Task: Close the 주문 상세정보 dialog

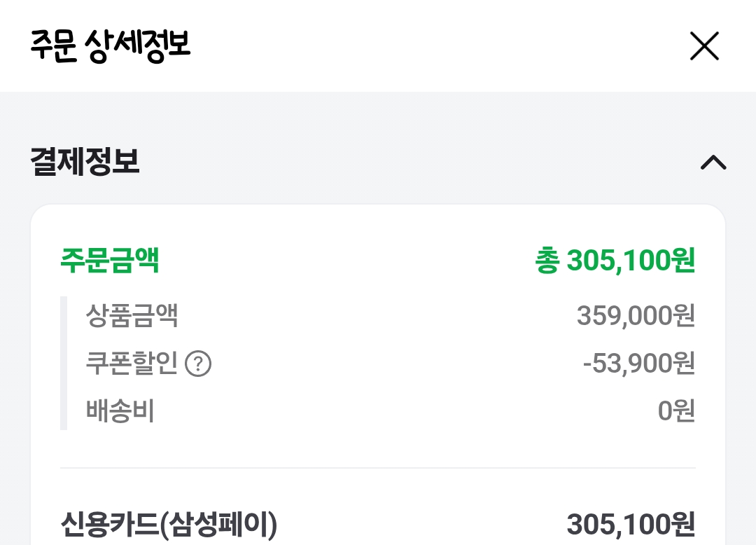Action: [x=704, y=46]
